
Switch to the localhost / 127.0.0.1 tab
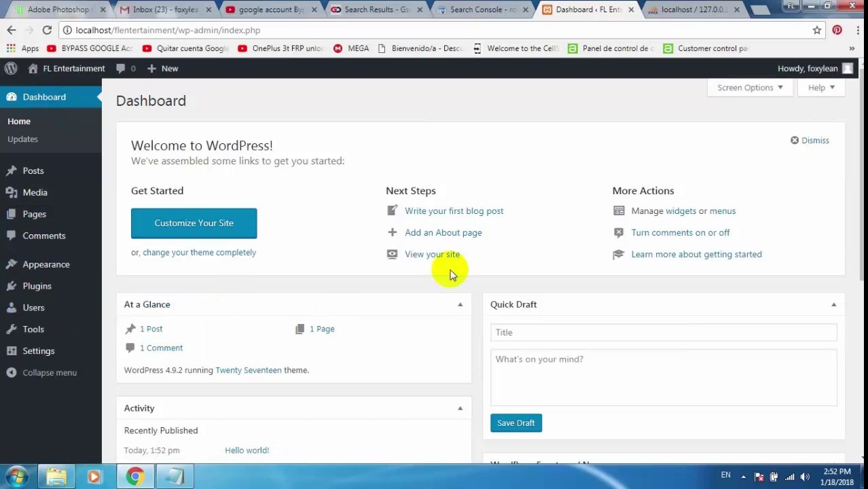(693, 10)
